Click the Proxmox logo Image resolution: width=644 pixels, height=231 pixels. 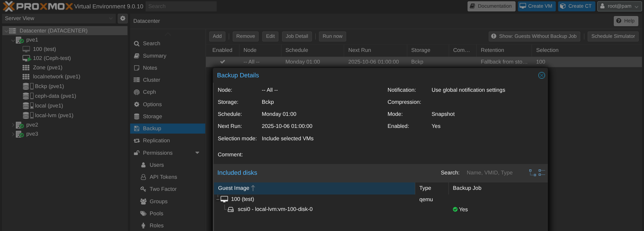point(38,6)
